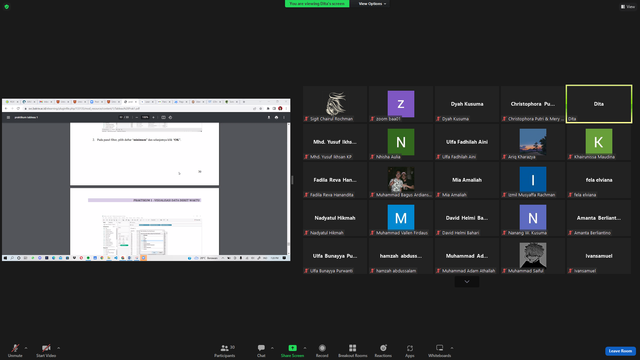Select hamzah abdussalam's participant tile
The width and height of the screenshot is (640, 360).
coord(401,256)
